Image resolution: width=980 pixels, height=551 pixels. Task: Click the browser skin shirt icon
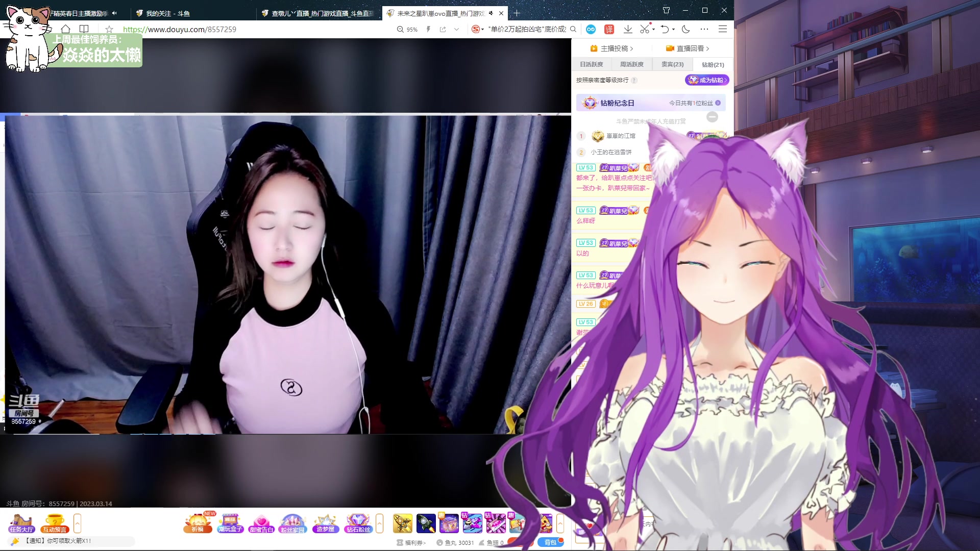[667, 10]
